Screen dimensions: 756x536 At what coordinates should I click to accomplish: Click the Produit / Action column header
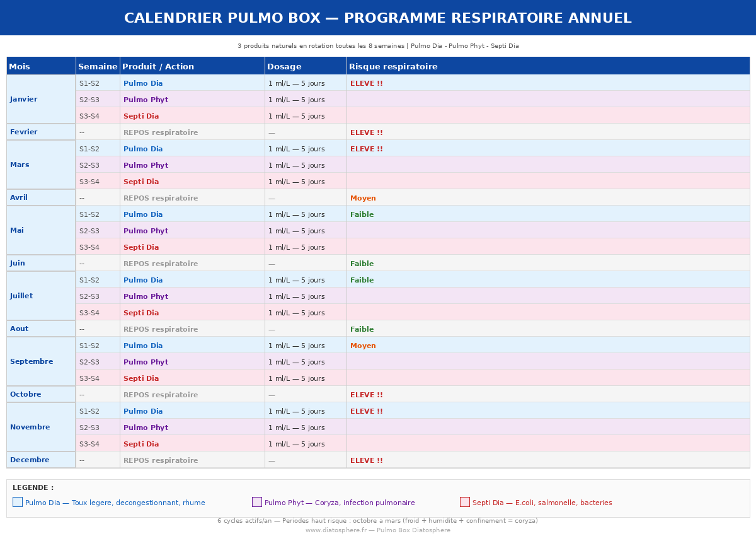[x=192, y=66]
